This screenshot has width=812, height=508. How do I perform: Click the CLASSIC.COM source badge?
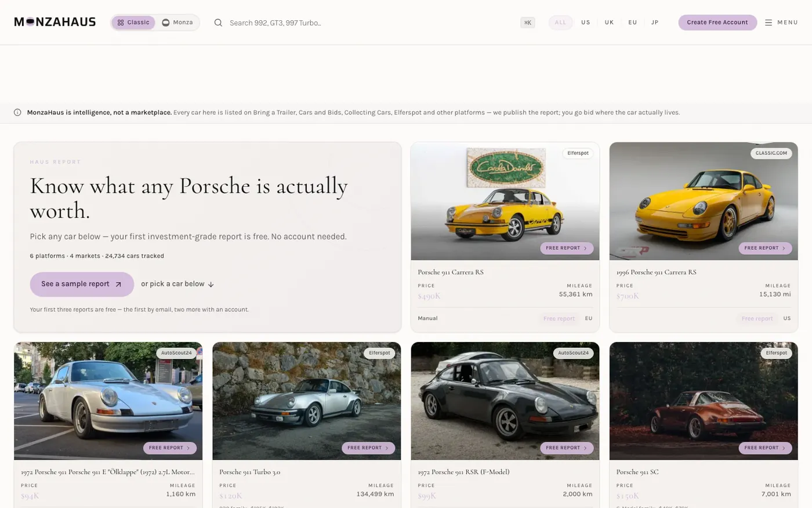tap(771, 153)
